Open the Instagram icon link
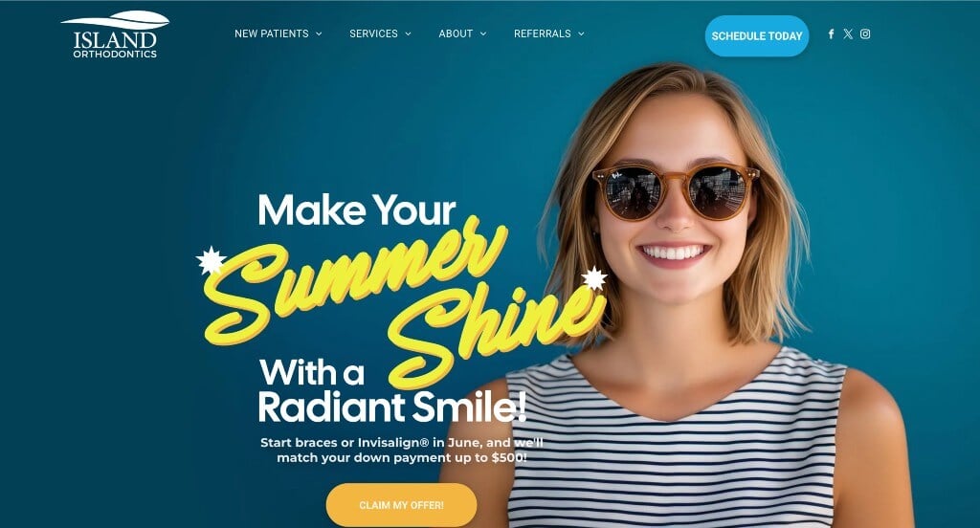This screenshot has width=980, height=528. point(865,33)
